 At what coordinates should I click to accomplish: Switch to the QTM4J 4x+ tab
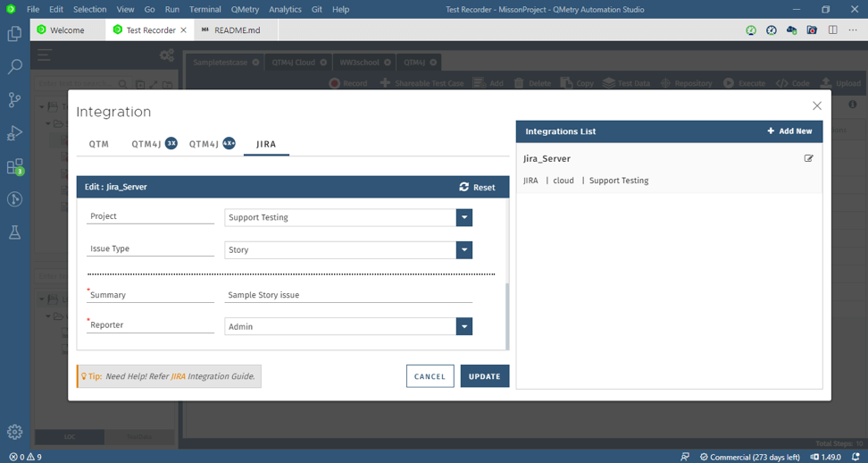212,144
